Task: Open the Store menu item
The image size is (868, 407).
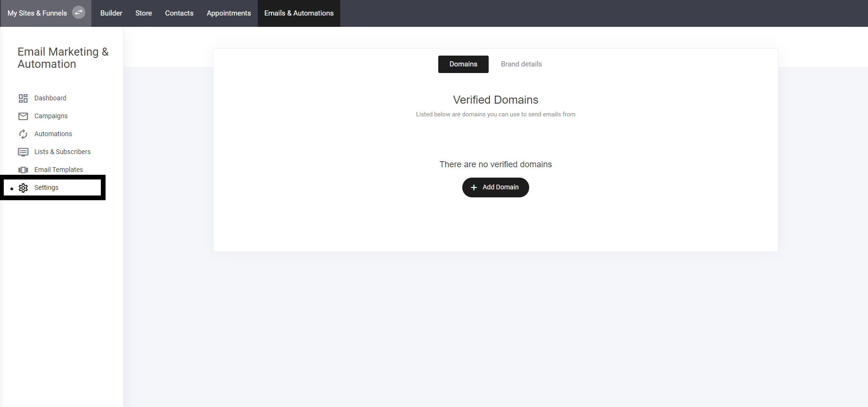Action: coord(144,13)
